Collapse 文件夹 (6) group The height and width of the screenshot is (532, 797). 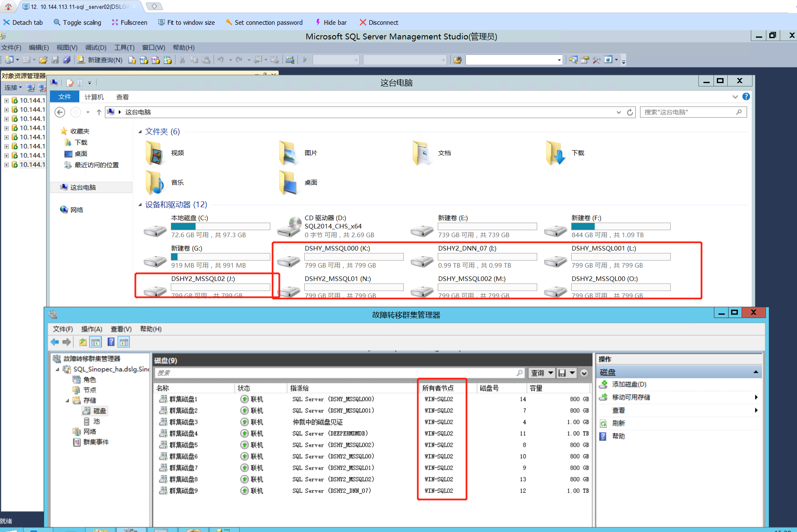[x=140, y=132]
